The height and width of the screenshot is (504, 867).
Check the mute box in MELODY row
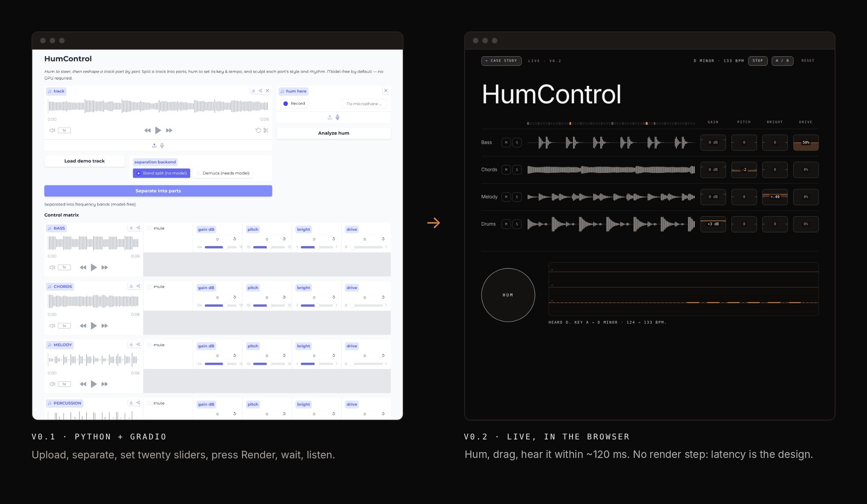[x=149, y=345]
